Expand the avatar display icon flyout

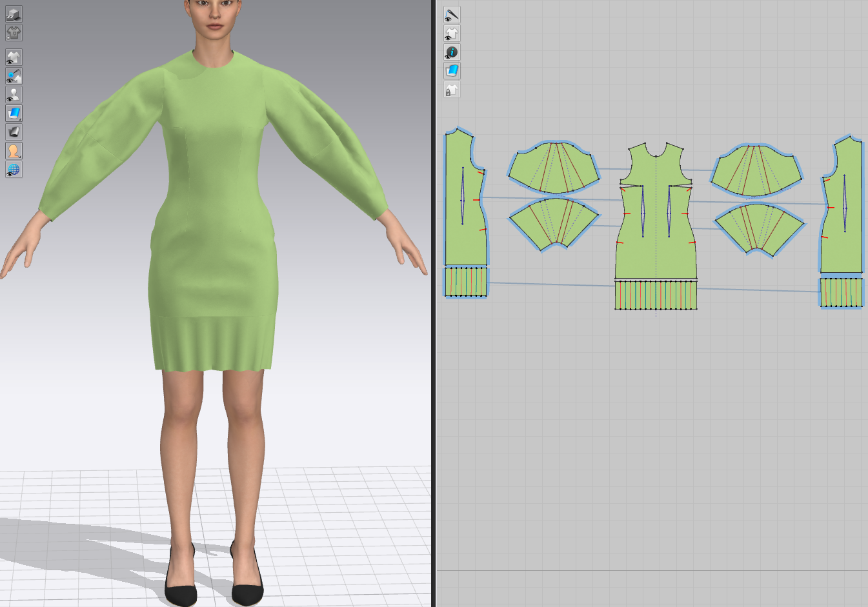(x=19, y=157)
